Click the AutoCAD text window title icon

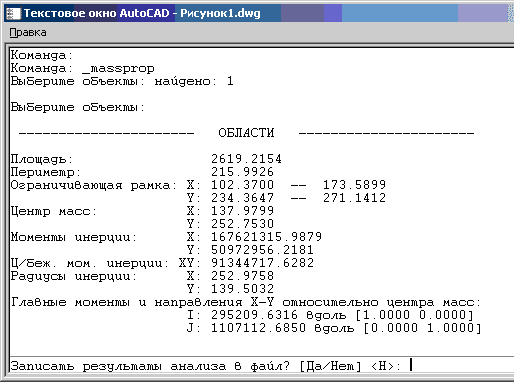point(13,13)
